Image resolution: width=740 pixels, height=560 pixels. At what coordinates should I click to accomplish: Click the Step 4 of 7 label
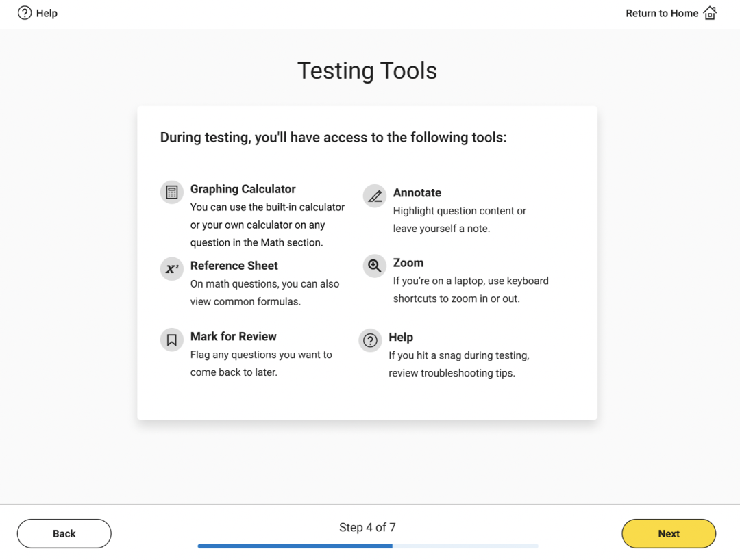pos(367,527)
